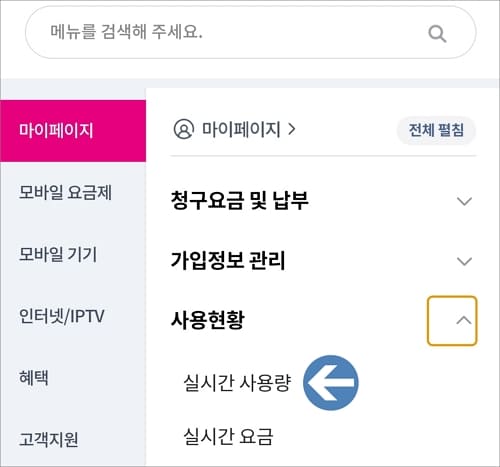Click the 마이페이지 profile avatar icon
Viewport: 500px width, 467px height.
pos(183,129)
